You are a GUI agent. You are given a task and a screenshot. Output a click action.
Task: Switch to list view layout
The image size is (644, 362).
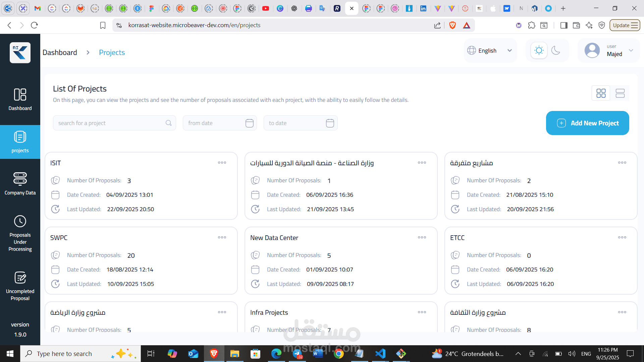620,93
